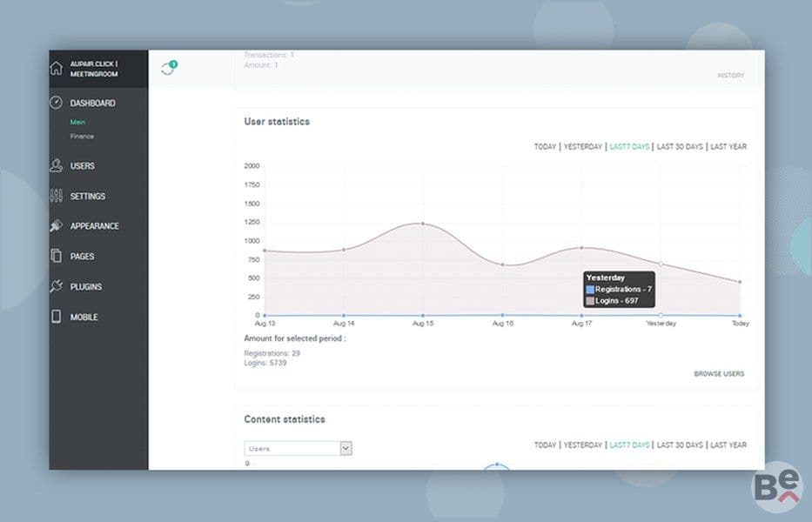
Task: Click the logins data point for Yesterday
Action: pos(661,264)
